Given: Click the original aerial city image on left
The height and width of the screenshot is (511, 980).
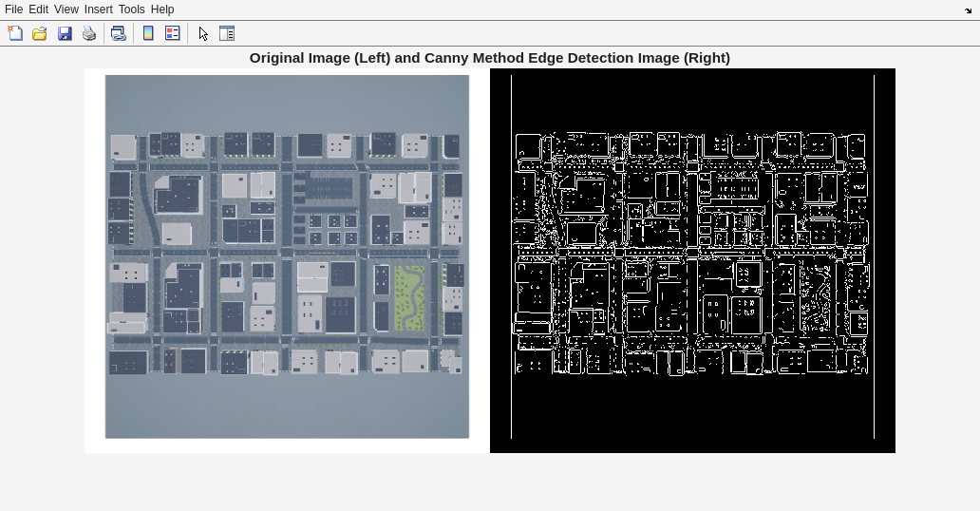Looking at the screenshot, I should pyautogui.click(x=287, y=256).
